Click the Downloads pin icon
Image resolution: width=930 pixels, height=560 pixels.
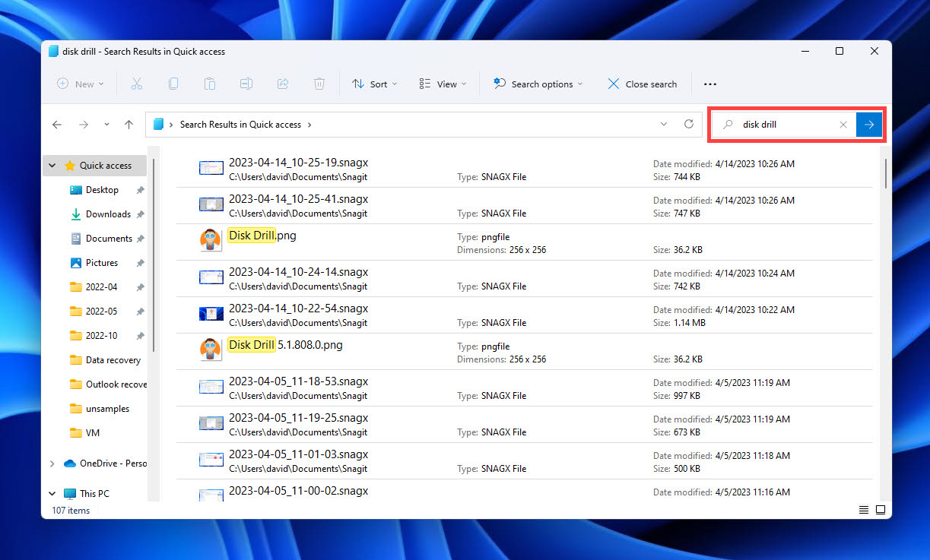tap(140, 214)
